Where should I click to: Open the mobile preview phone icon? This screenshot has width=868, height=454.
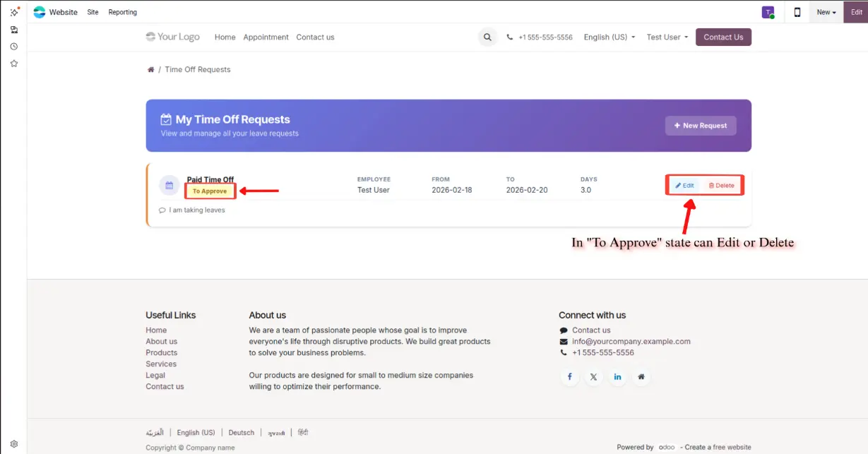tap(797, 12)
